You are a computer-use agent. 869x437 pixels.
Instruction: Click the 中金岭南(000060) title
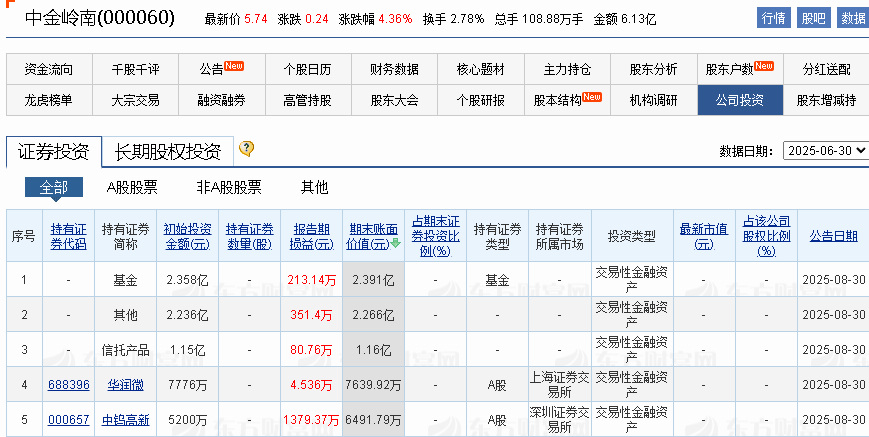(100, 18)
